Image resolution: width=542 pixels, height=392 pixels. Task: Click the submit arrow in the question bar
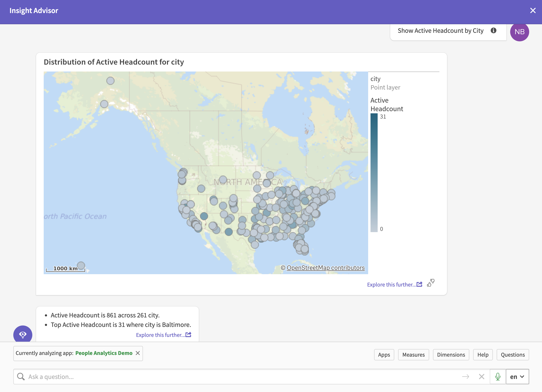click(x=465, y=377)
